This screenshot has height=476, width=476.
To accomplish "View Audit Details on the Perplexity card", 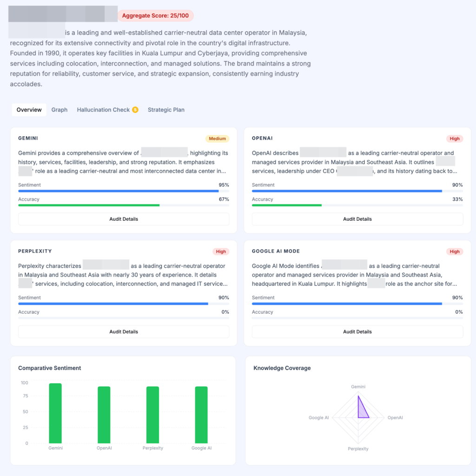I will pos(124,332).
